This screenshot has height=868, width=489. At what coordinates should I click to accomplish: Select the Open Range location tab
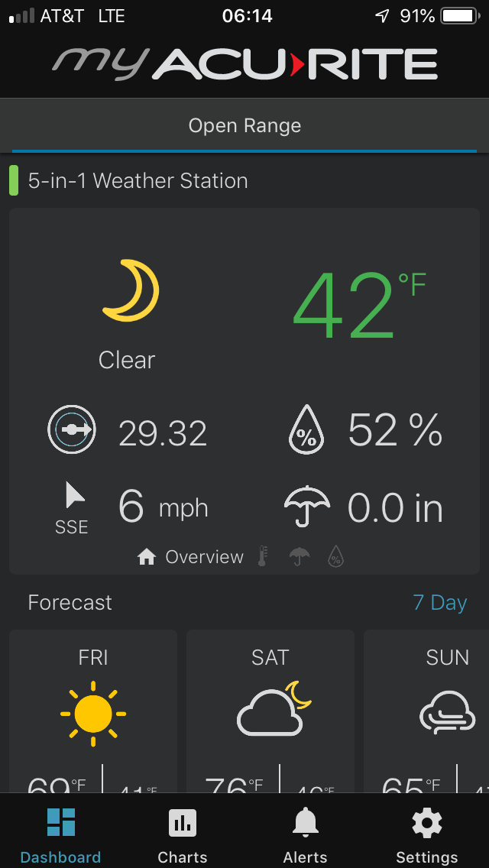[x=244, y=125]
